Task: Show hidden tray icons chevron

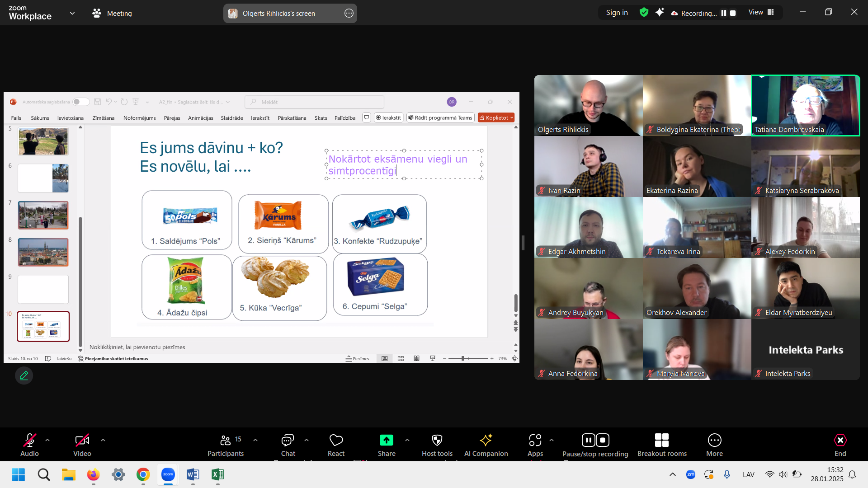Action: pos(673,474)
